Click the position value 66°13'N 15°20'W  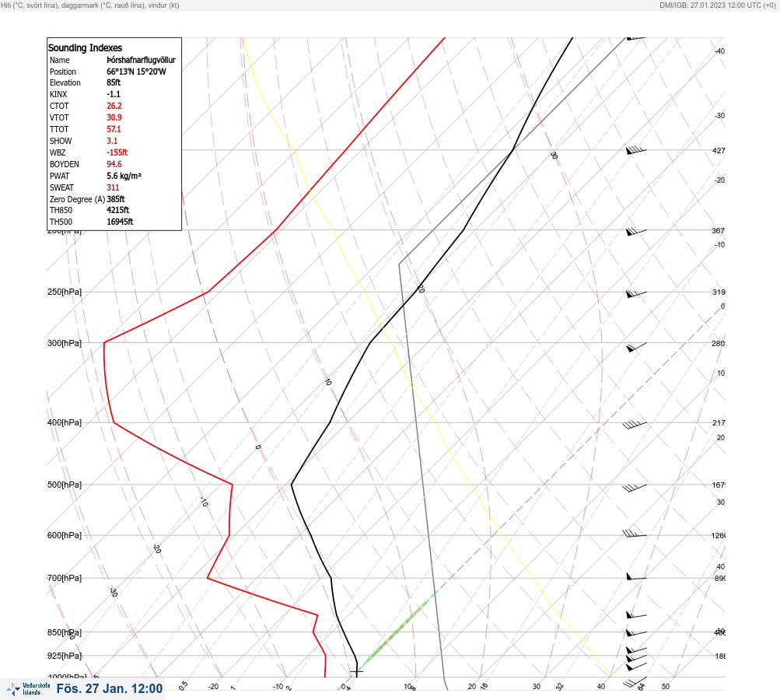coord(136,72)
